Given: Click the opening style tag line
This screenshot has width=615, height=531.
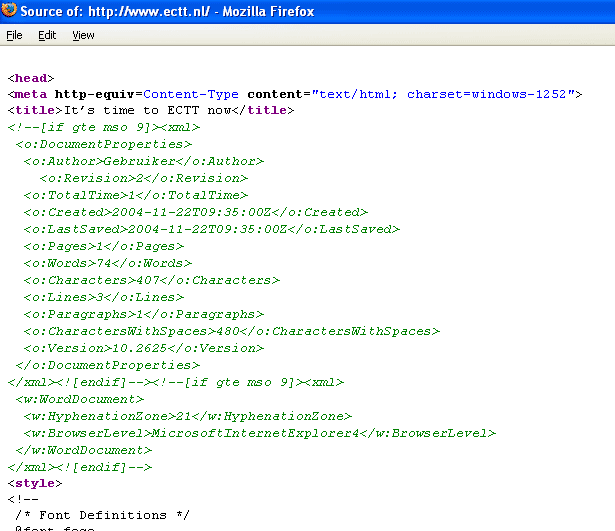Looking at the screenshot, I should [35, 483].
